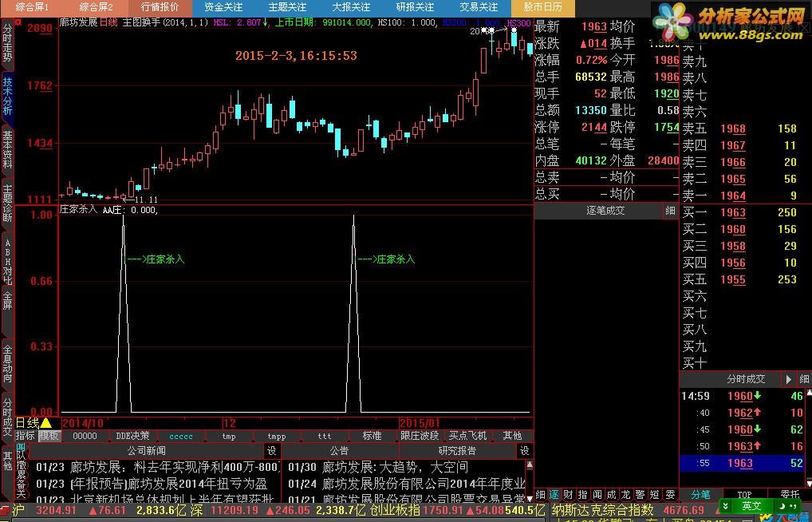This screenshot has width=812, height=522.
Task: Open the 研究报告 panel header
Action: coord(457,451)
